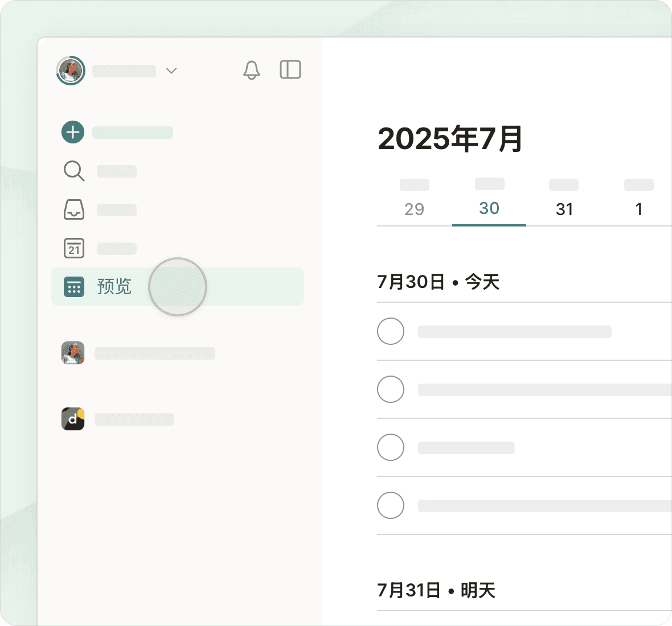
Task: Click the green plus add task icon
Action: [x=73, y=132]
